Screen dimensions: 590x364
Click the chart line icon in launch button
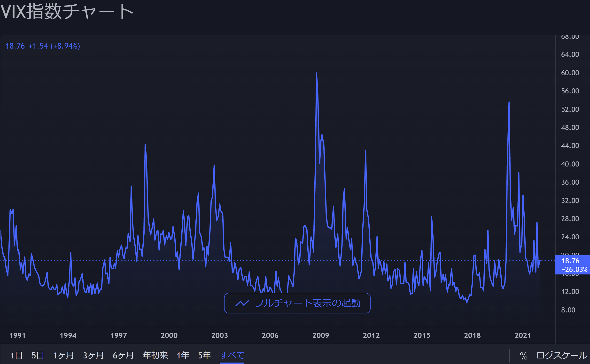(242, 303)
